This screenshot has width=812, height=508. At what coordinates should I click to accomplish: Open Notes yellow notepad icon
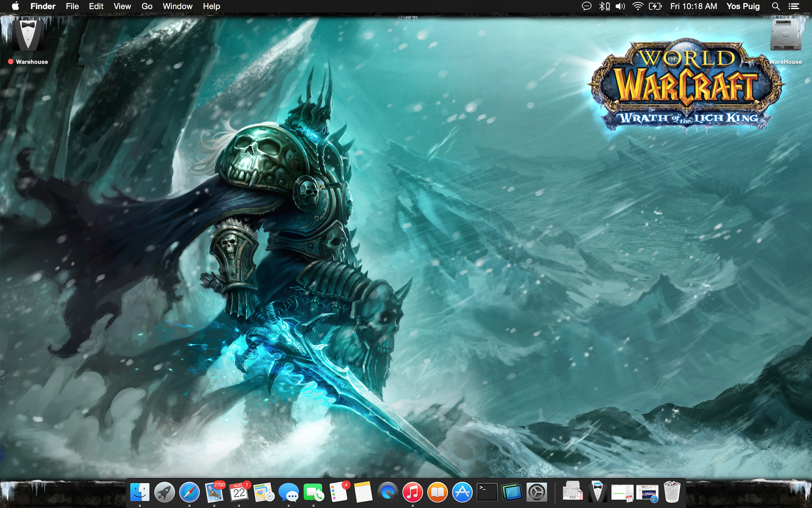click(363, 492)
